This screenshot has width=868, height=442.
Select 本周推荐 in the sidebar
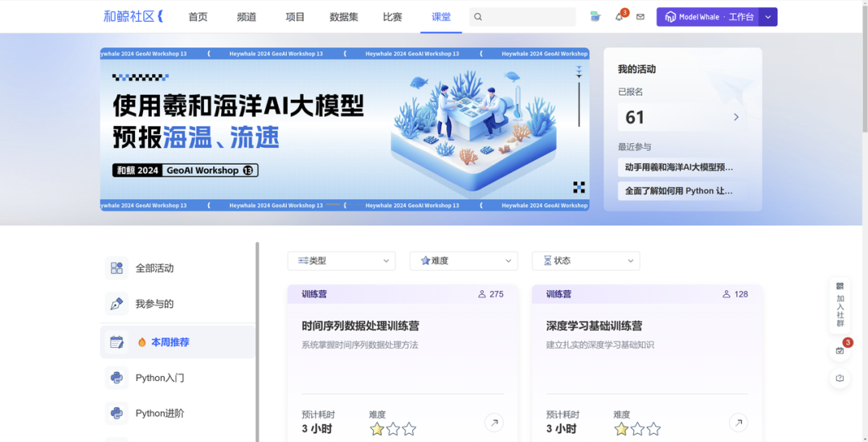[178, 342]
